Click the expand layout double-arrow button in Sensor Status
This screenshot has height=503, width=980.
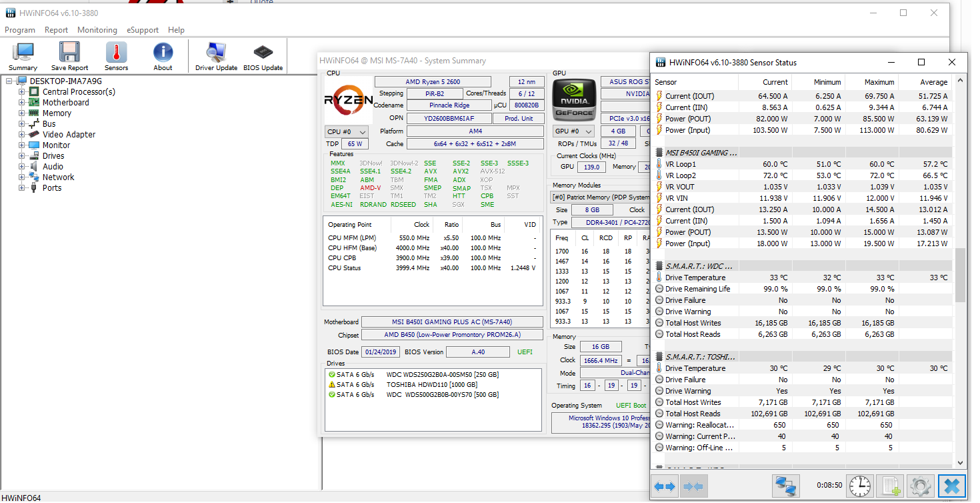tap(665, 486)
